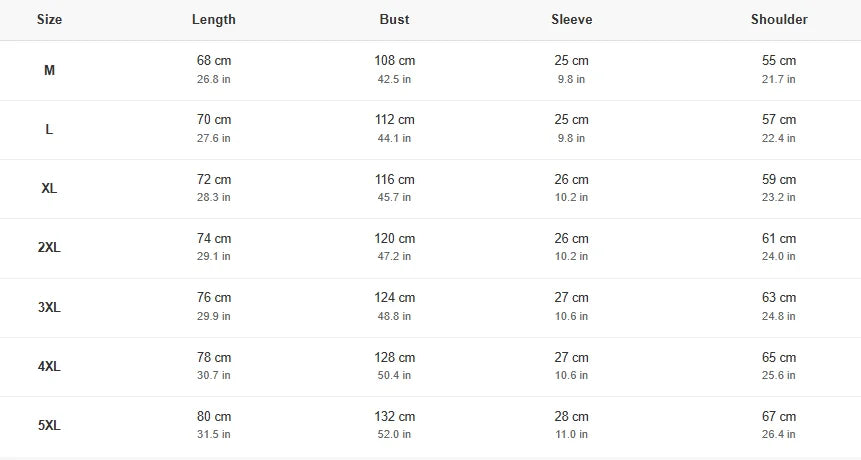Click the Size column header
861x460 pixels.
pos(49,19)
